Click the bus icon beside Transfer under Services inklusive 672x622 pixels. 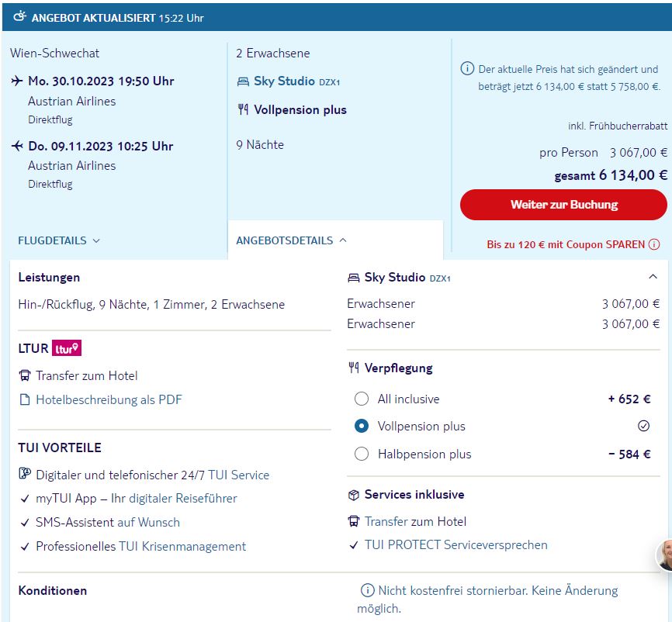354,522
